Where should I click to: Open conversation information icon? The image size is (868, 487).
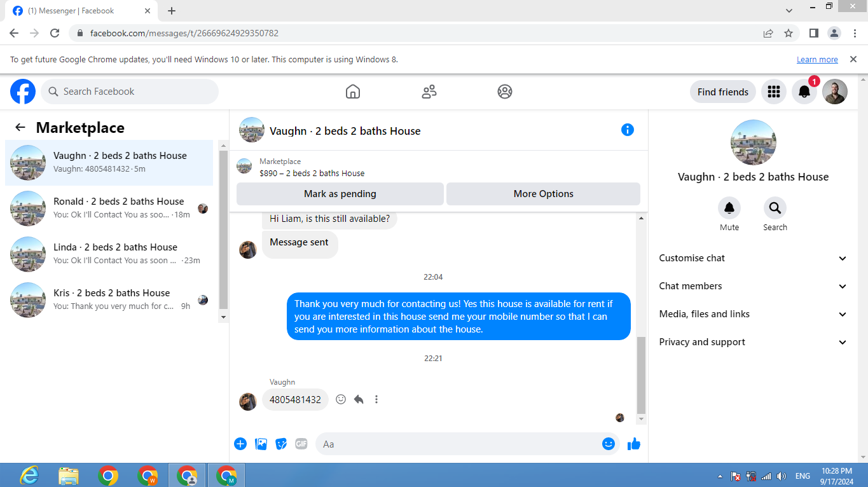click(x=628, y=130)
